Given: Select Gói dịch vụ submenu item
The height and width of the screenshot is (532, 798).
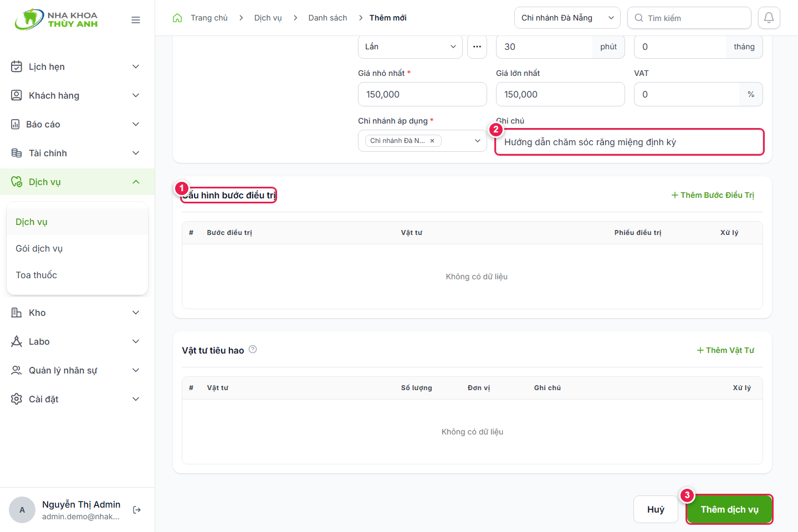Looking at the screenshot, I should click(x=77, y=248).
